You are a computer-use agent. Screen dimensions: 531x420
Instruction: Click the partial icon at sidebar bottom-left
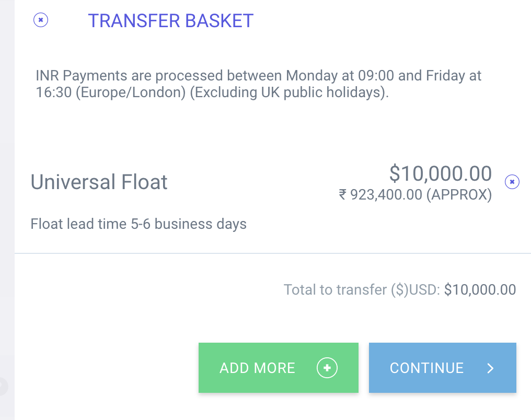[3, 386]
